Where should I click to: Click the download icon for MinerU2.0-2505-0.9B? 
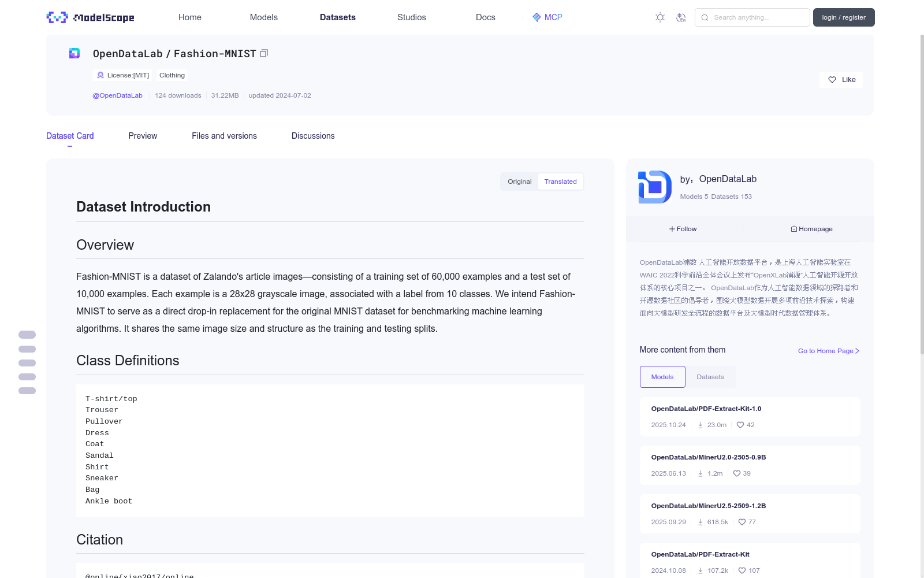pyautogui.click(x=701, y=473)
